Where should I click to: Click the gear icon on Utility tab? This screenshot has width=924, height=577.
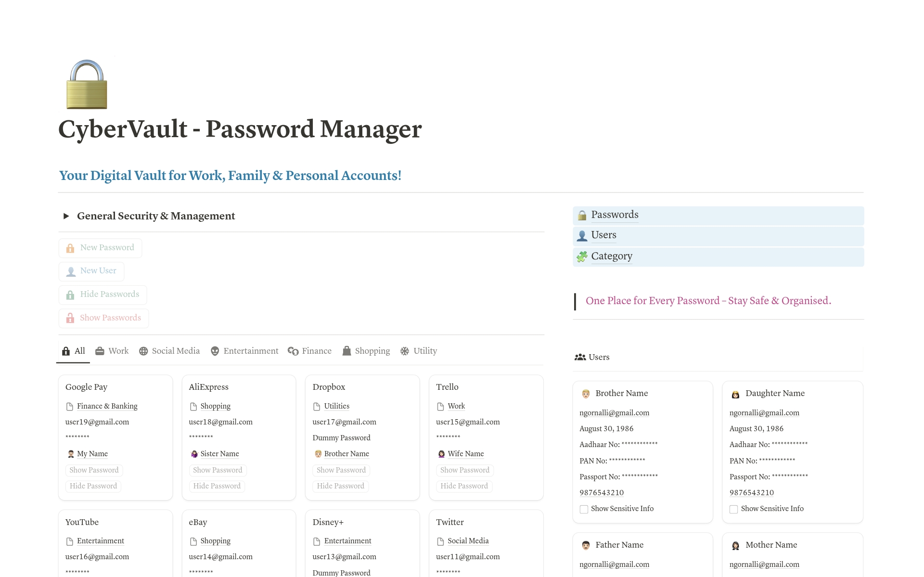tap(405, 351)
